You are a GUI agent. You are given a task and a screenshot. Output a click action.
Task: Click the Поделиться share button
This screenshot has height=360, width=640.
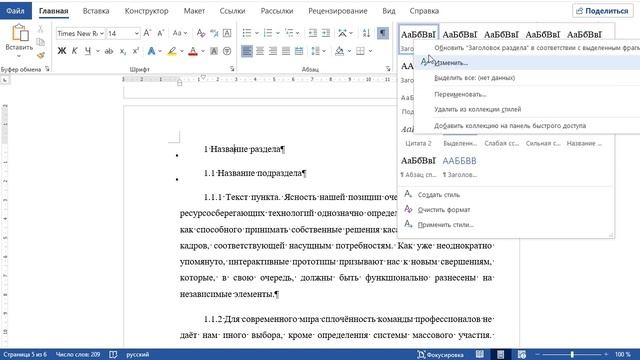click(602, 11)
